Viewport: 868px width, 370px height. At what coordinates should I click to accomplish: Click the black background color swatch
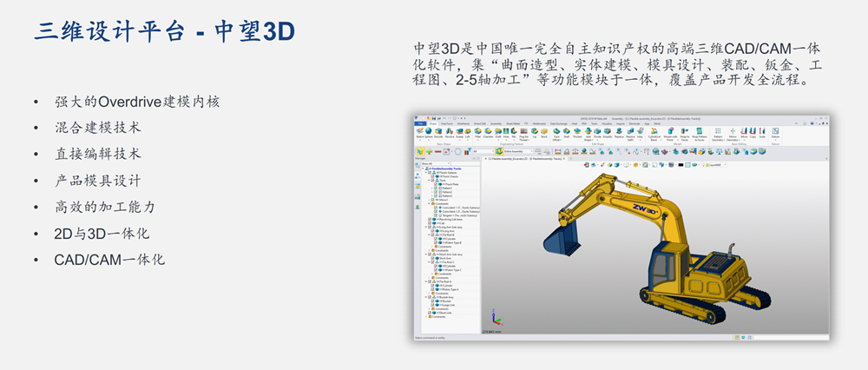click(x=681, y=164)
